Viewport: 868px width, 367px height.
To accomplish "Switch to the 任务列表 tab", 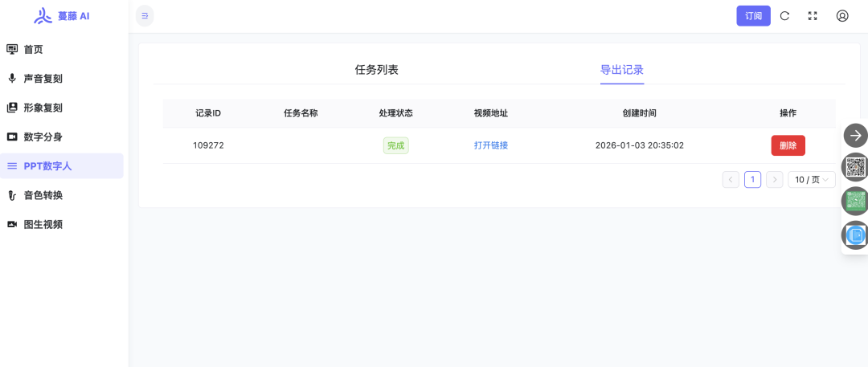I will [376, 70].
